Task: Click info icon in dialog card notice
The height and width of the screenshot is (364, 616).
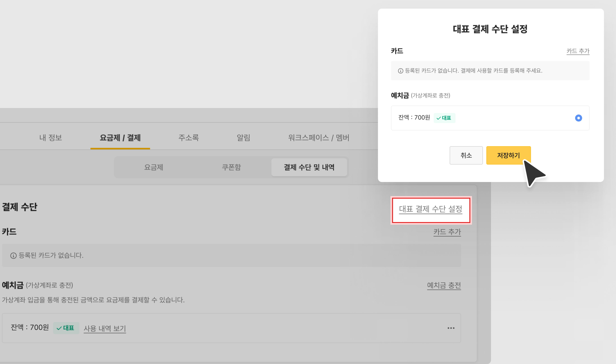Action: coord(400,71)
